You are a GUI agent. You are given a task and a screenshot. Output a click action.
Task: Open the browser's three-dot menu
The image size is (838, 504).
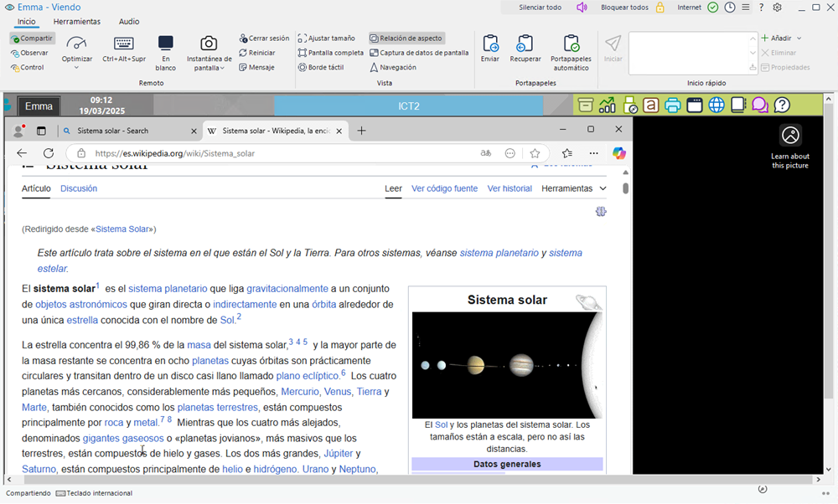click(594, 153)
